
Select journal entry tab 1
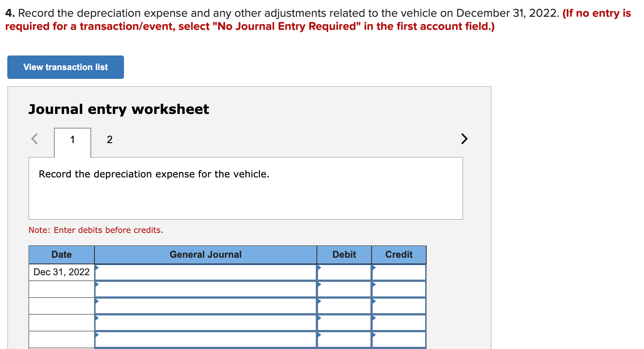pos(72,139)
